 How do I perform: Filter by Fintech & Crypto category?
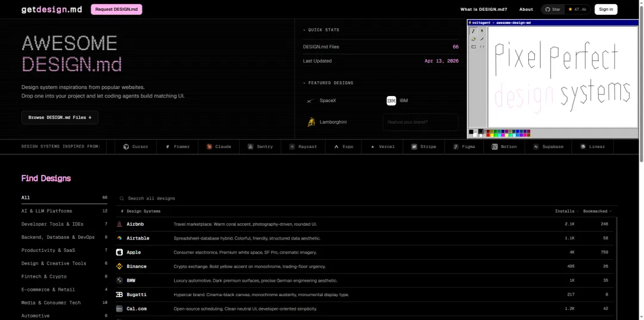(x=64, y=276)
